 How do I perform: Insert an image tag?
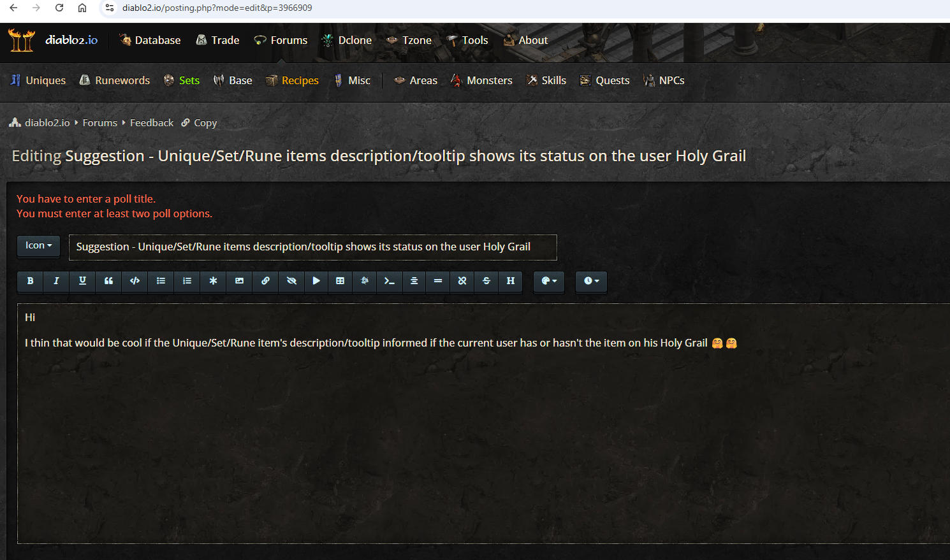(239, 281)
